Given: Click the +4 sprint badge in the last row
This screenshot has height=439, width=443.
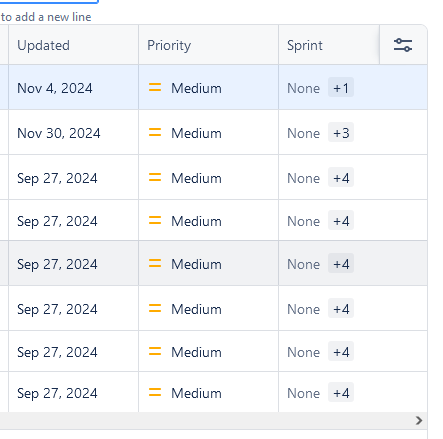Looking at the screenshot, I should point(341,392).
